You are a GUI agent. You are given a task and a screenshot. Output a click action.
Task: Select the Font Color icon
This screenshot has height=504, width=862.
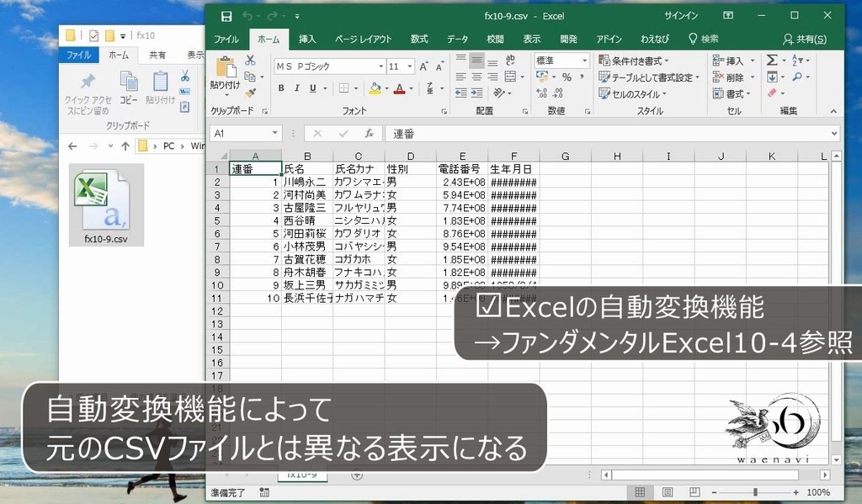[401, 88]
